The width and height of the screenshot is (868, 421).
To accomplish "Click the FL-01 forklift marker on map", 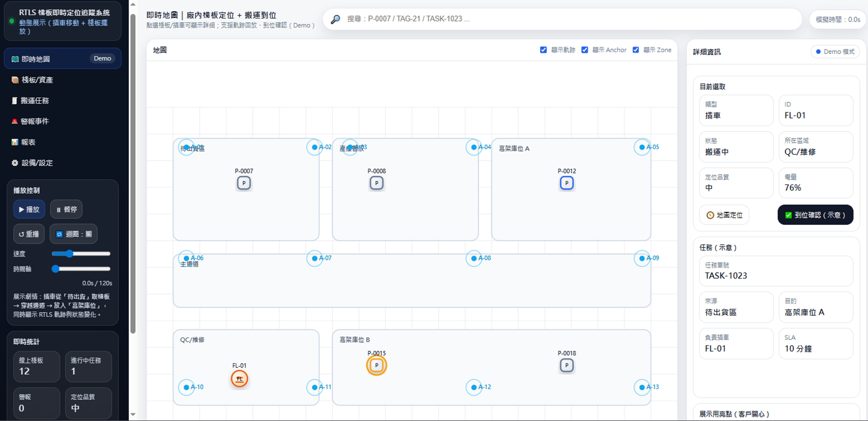I will pyautogui.click(x=239, y=379).
